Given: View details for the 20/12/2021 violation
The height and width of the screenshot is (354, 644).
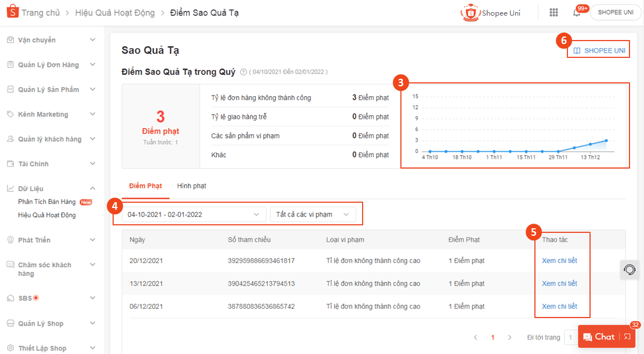Looking at the screenshot, I should pos(559,261).
